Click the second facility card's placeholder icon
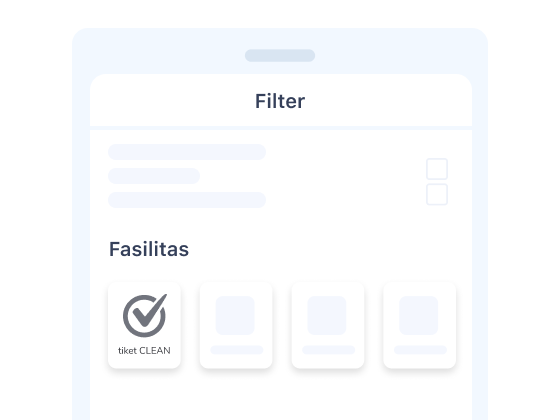The height and width of the screenshot is (420, 560). (x=235, y=315)
